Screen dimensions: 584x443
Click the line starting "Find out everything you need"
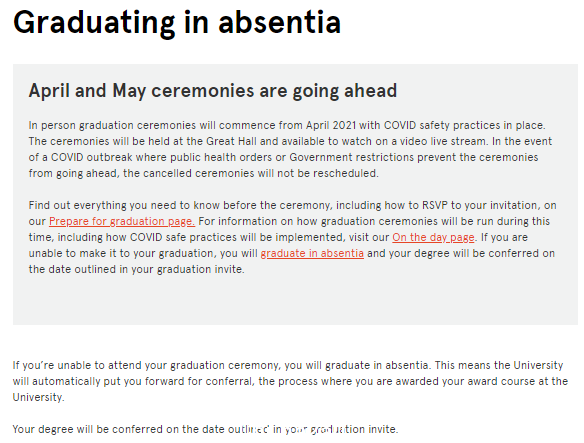[x=292, y=205]
